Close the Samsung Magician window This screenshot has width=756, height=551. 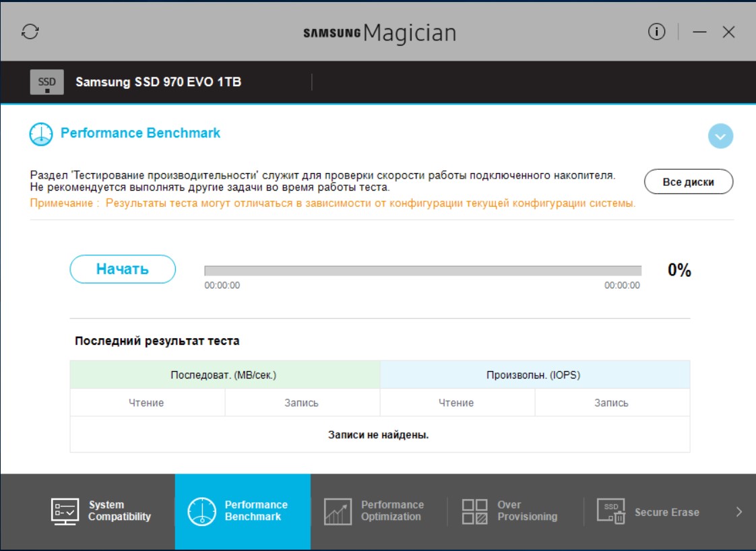(x=728, y=32)
